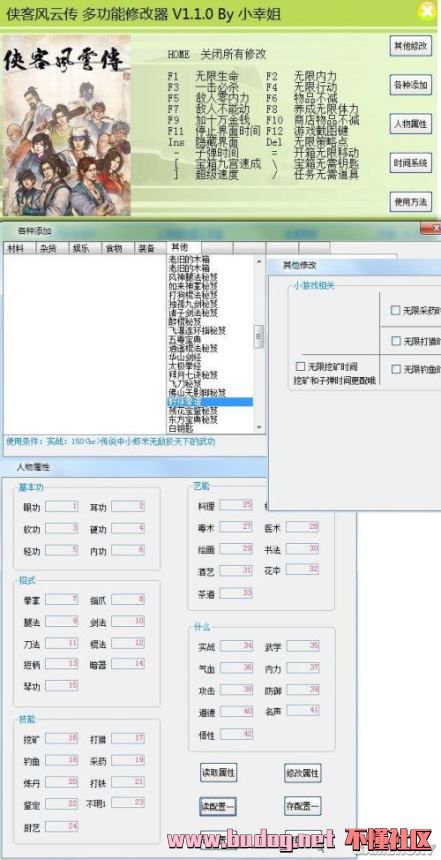Click the 厨艺 value field

click(x=61, y=825)
